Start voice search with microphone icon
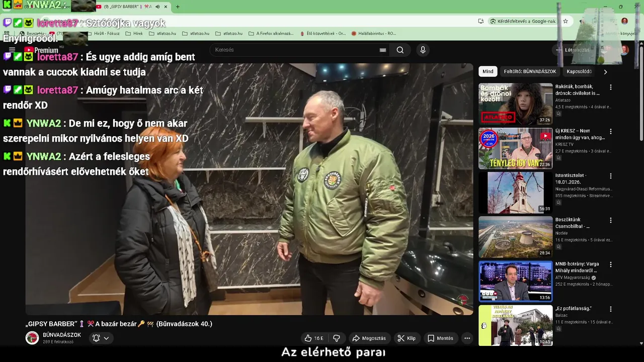The width and height of the screenshot is (644, 362). [423, 50]
